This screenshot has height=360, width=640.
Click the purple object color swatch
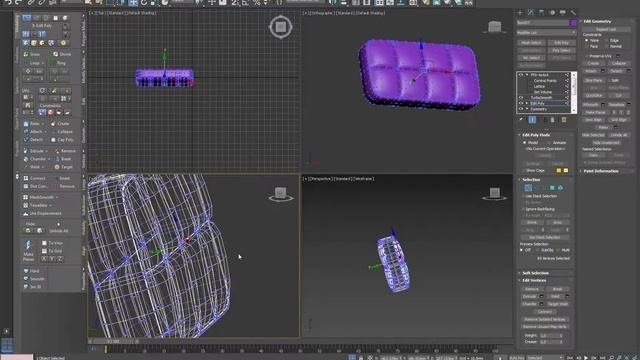[x=573, y=23]
